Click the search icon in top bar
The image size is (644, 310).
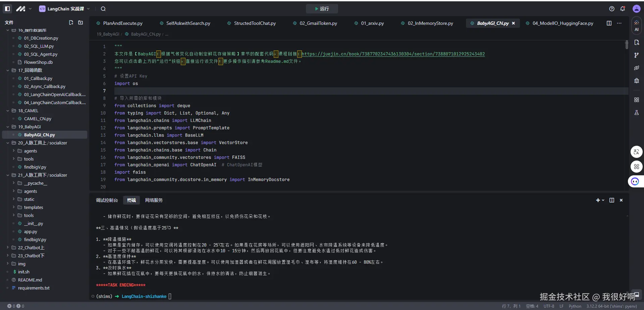[x=103, y=9]
